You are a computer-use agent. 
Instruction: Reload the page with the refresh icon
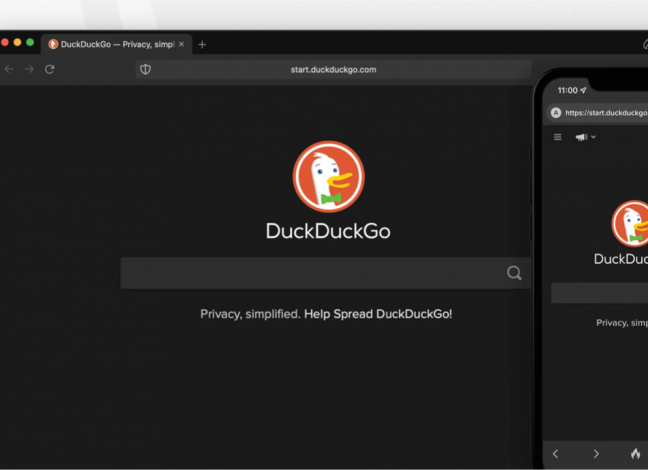(50, 69)
